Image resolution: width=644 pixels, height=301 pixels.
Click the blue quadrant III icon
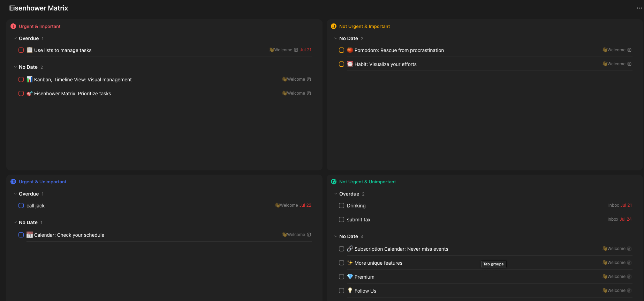pyautogui.click(x=13, y=182)
